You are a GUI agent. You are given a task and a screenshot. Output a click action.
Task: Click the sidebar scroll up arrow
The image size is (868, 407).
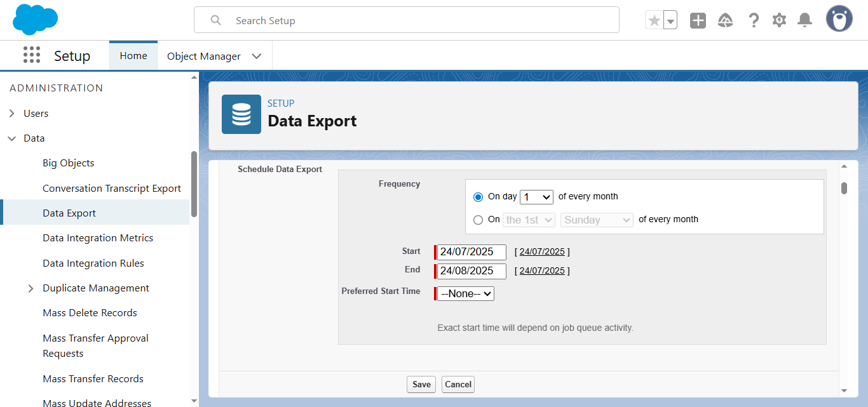pos(194,77)
